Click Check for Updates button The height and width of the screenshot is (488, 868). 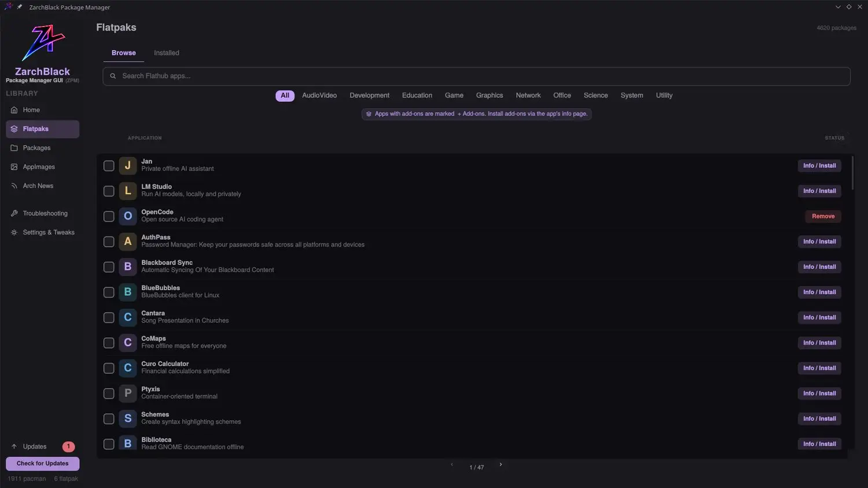click(42, 464)
